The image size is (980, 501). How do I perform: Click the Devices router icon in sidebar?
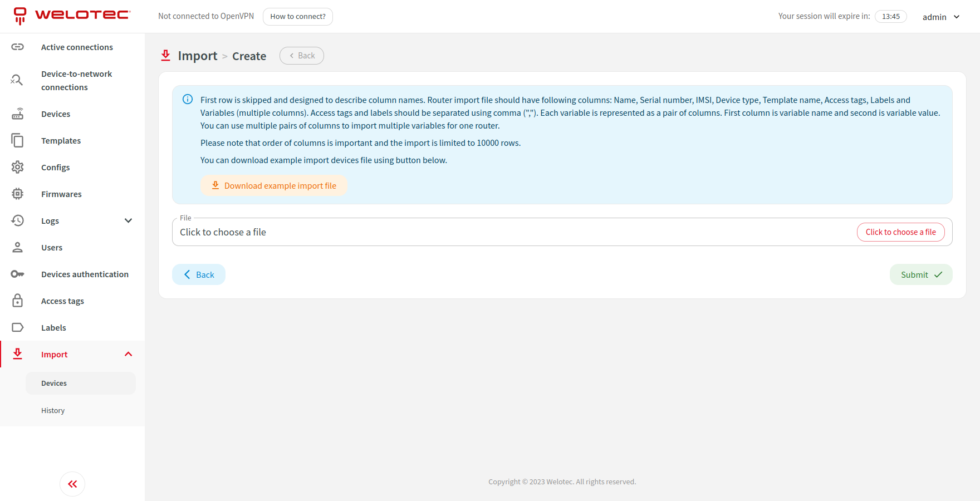point(18,114)
